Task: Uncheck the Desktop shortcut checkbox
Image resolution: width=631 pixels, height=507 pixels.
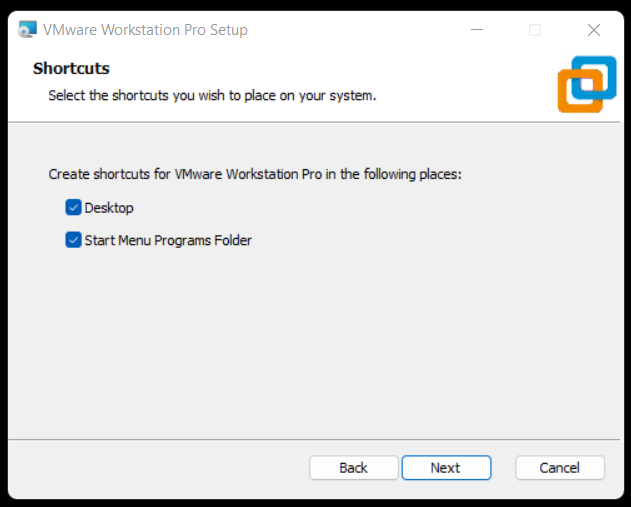Action: [73, 208]
